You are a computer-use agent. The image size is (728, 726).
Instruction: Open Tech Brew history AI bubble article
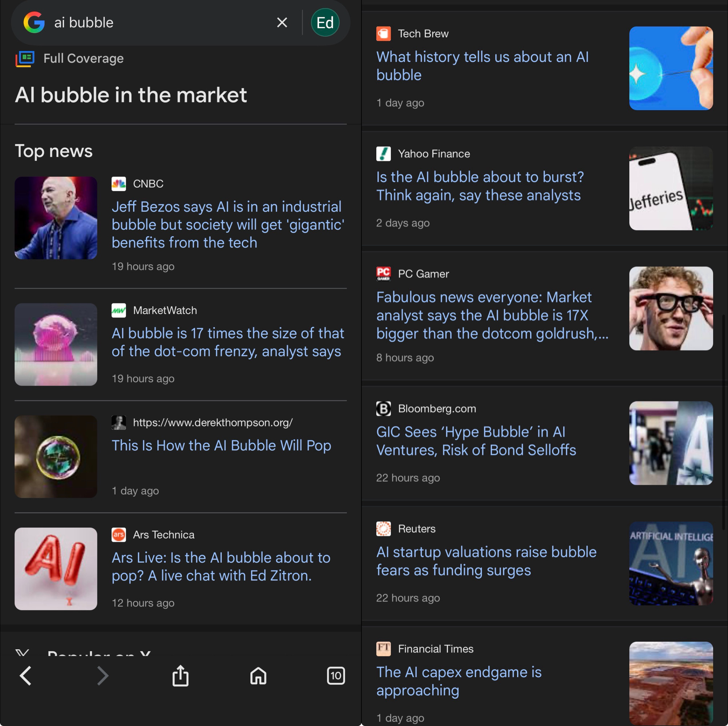(x=482, y=66)
